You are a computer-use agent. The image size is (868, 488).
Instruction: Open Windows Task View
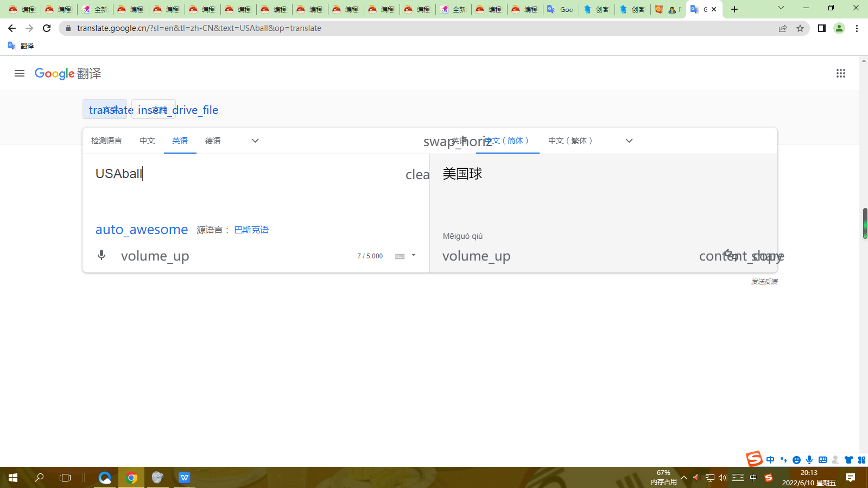[x=65, y=478]
